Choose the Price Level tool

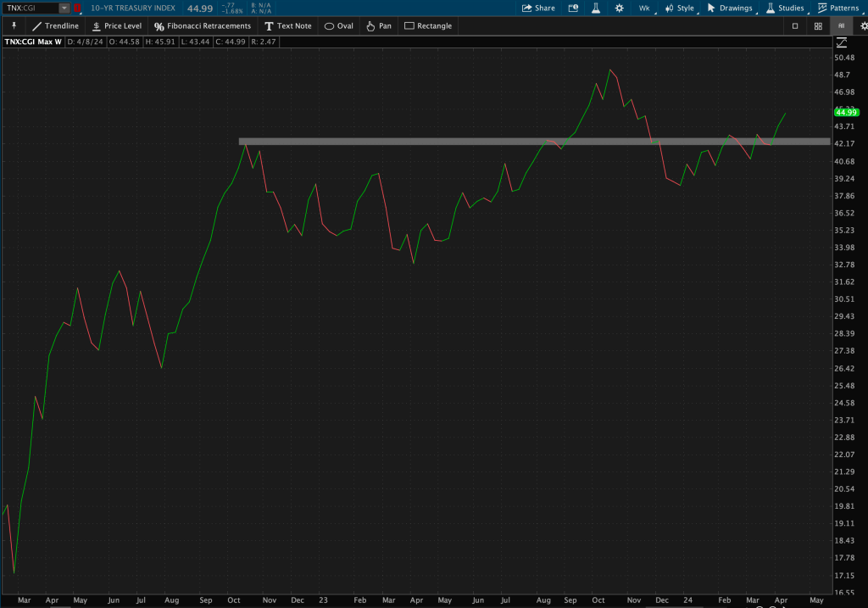tap(116, 25)
